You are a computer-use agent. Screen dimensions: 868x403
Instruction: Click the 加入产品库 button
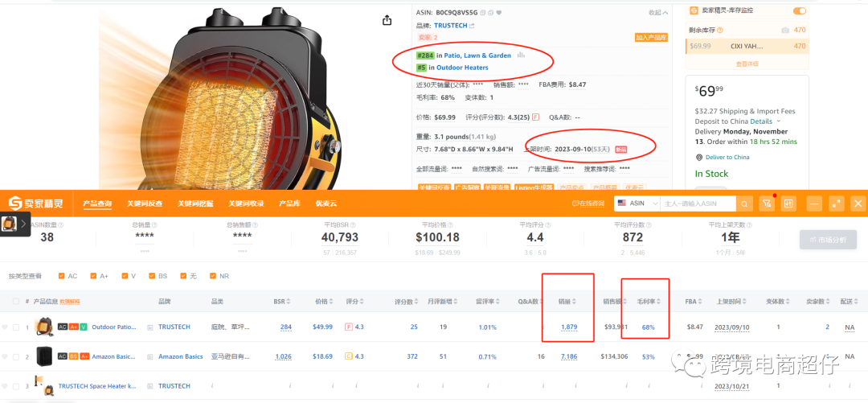pos(651,38)
